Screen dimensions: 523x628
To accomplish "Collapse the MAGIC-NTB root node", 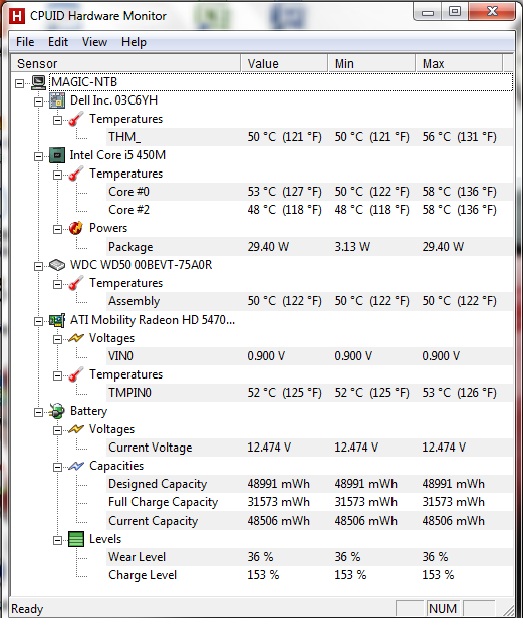I will tap(19, 83).
